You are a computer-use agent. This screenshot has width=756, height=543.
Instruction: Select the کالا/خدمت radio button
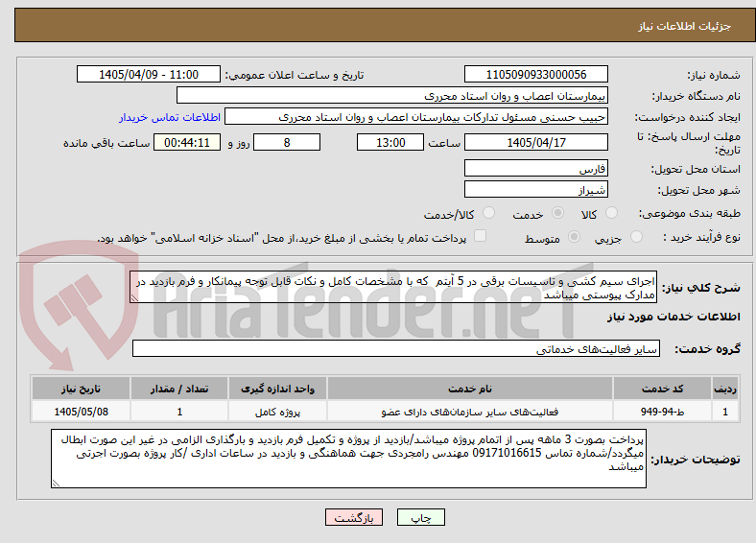click(489, 213)
